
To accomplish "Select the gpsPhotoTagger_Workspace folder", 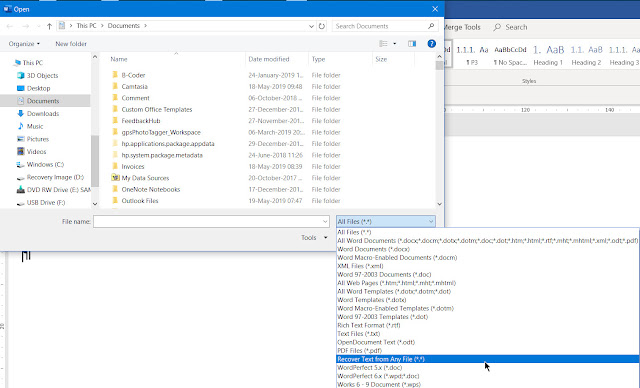I will pos(161,132).
